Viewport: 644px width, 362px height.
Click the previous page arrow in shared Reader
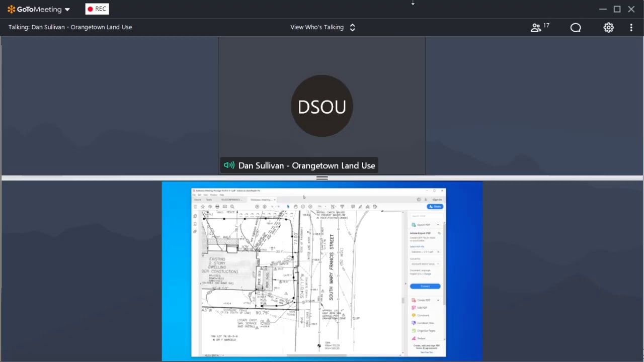[257, 207]
